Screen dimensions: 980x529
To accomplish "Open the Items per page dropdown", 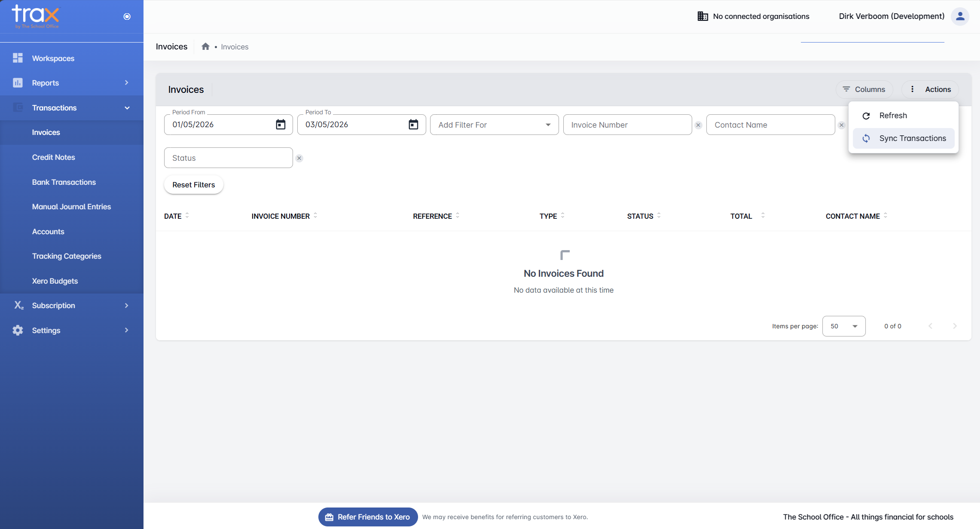I will click(844, 326).
